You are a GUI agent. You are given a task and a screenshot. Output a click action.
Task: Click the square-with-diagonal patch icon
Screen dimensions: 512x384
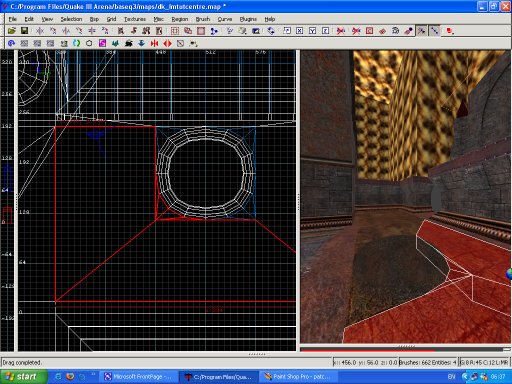pos(180,43)
